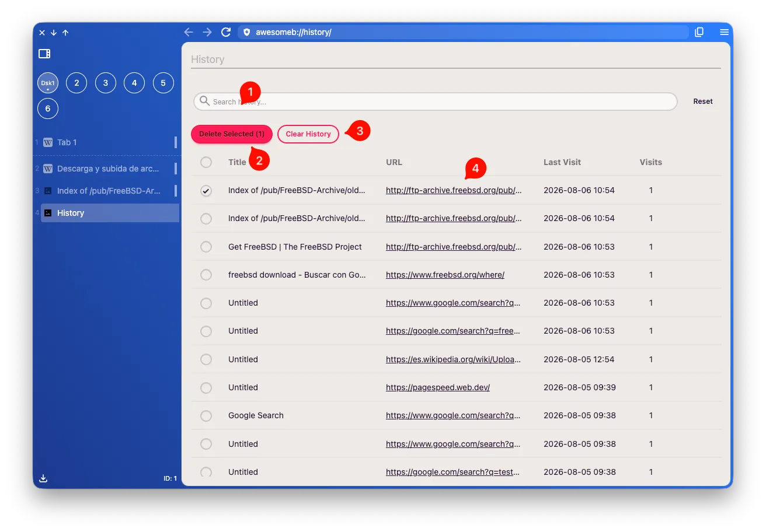
Task: Open the Get FreeBSD row's ftp-archive link
Action: point(454,247)
